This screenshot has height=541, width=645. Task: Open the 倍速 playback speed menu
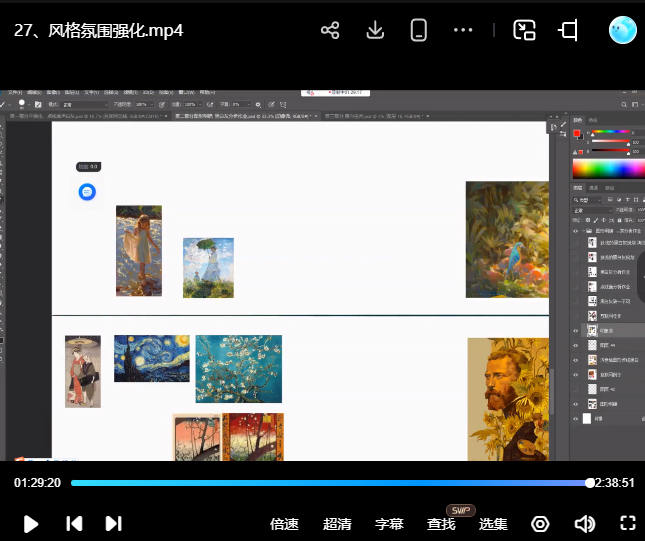tap(284, 524)
